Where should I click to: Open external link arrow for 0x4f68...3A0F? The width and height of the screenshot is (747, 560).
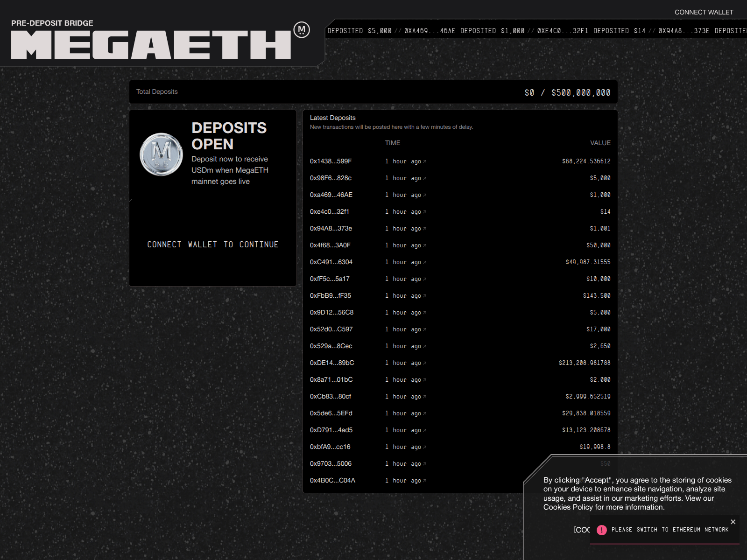pos(424,245)
